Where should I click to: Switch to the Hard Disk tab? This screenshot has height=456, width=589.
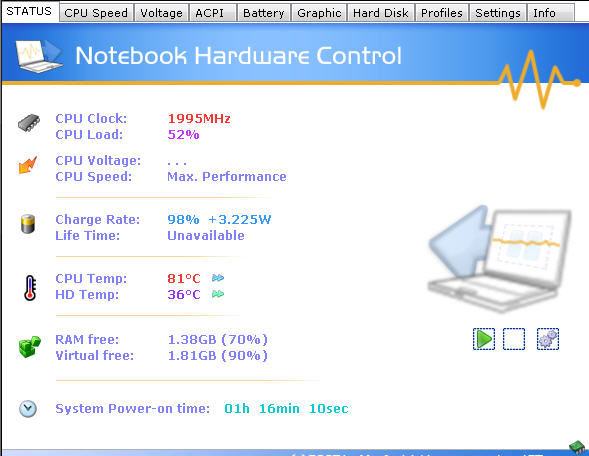pyautogui.click(x=381, y=13)
